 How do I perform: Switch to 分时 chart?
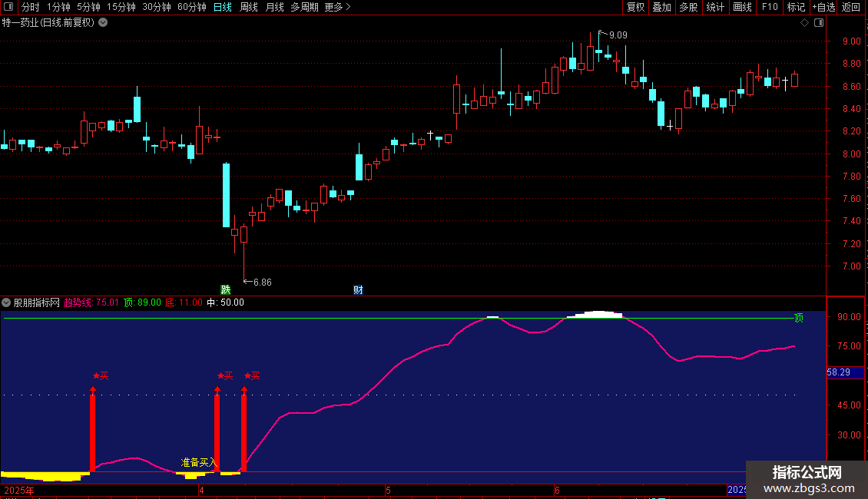click(31, 7)
